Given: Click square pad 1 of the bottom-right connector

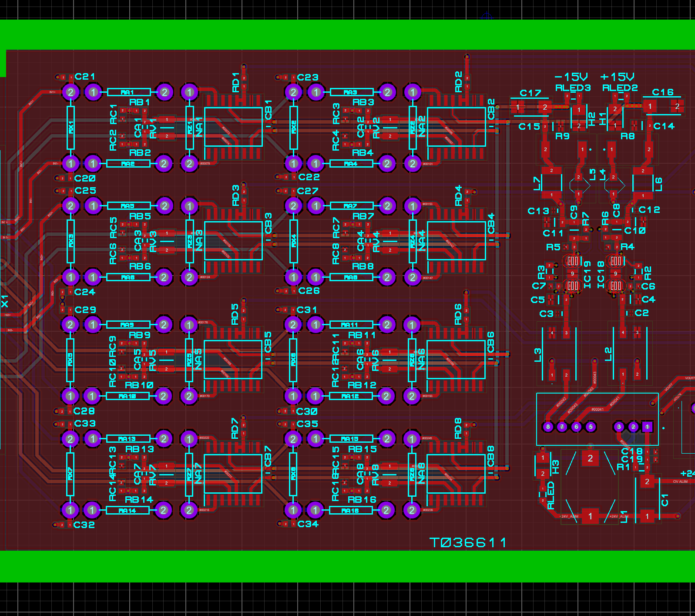Looking at the screenshot, I should [x=647, y=427].
